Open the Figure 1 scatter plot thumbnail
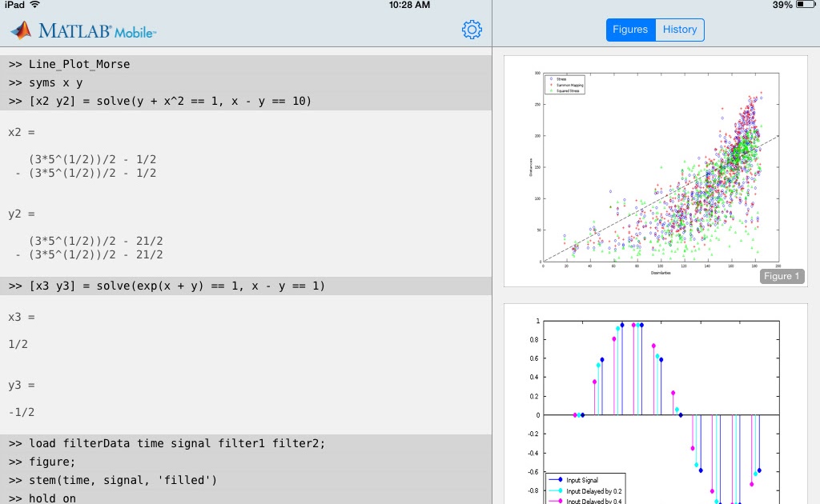Viewport: 820px width, 504px height. coord(655,171)
